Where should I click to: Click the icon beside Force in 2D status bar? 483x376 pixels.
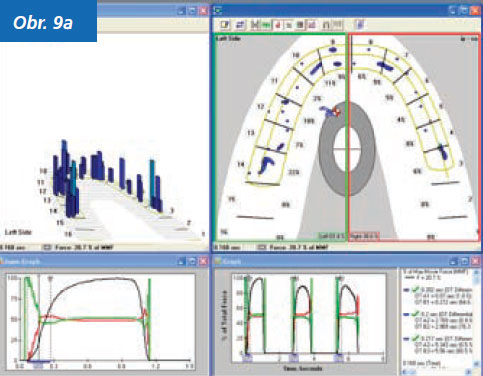click(x=262, y=247)
